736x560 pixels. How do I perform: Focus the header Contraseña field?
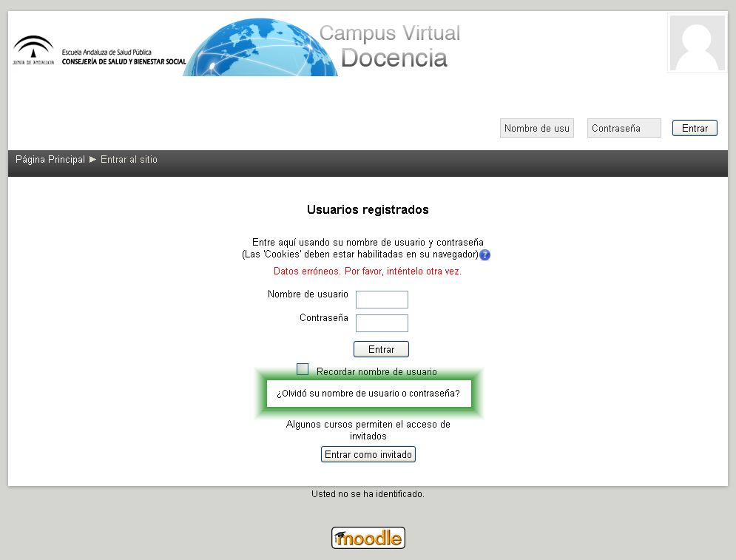624,128
